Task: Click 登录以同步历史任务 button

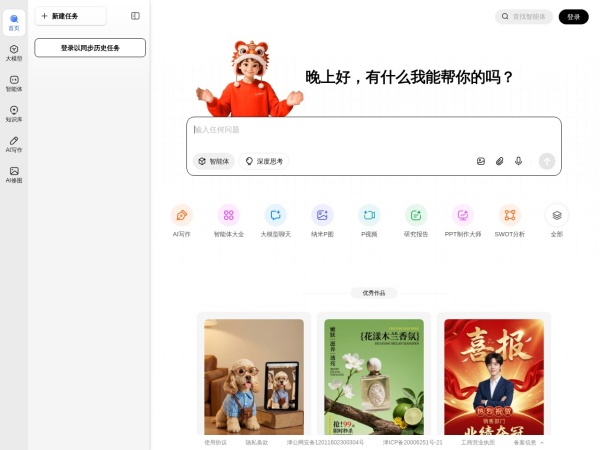Action: [x=90, y=48]
